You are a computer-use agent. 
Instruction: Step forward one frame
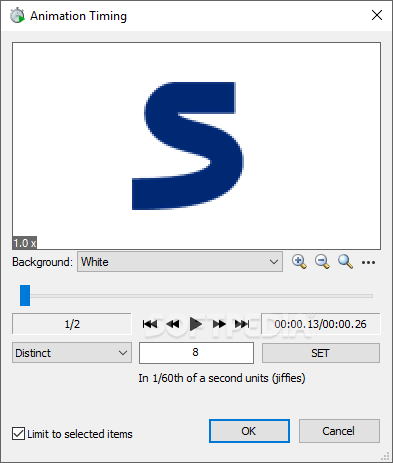click(219, 324)
